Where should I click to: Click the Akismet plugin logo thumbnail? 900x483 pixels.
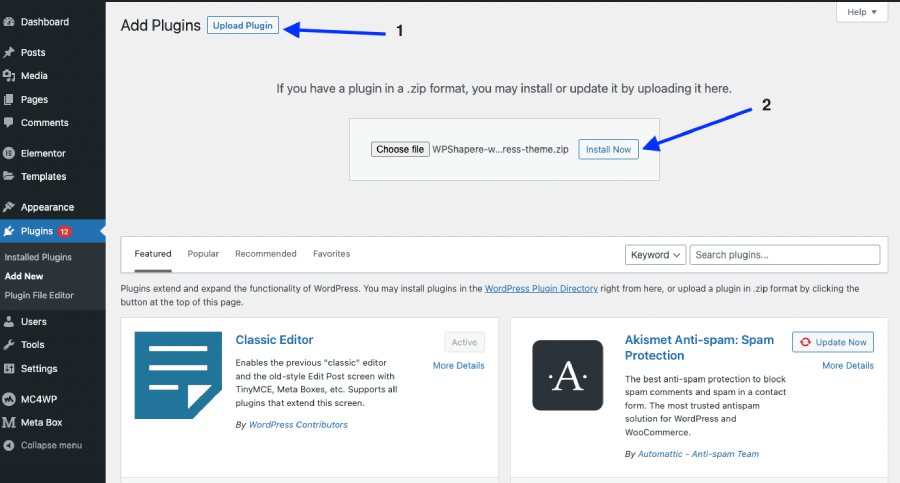click(568, 375)
